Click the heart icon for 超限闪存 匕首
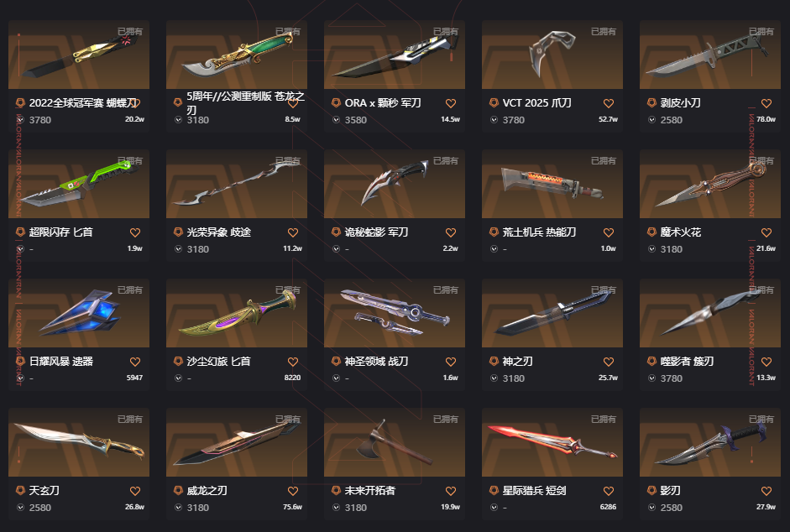Viewport: 790px width, 532px height. [135, 232]
